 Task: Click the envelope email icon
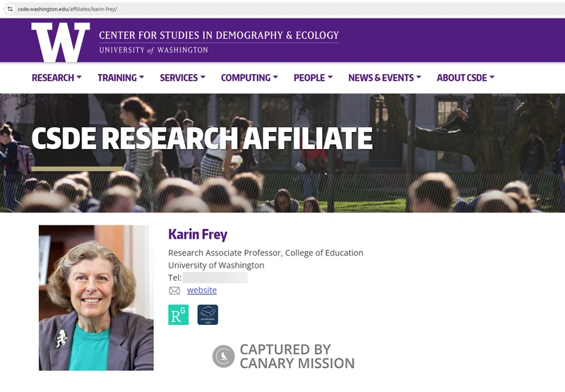pyautogui.click(x=174, y=291)
